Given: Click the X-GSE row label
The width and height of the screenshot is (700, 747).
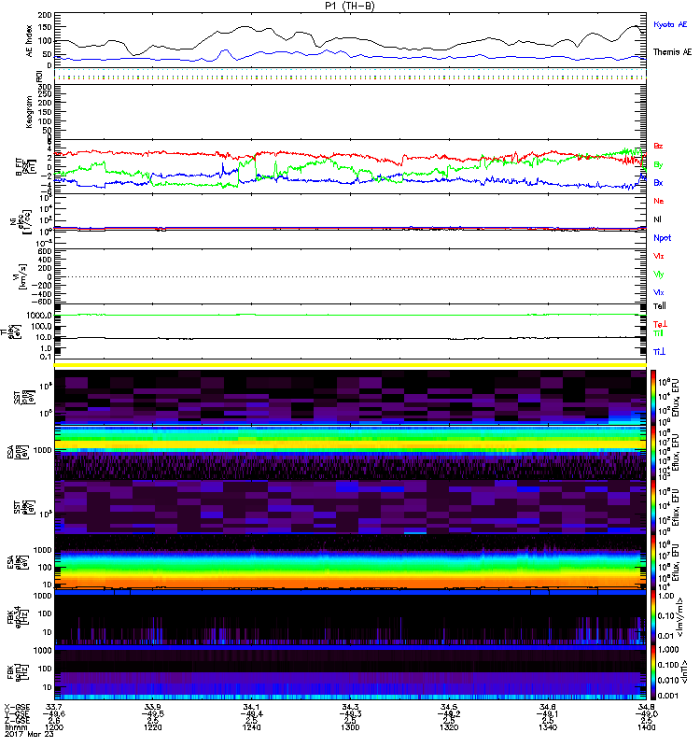Looking at the screenshot, I should (17, 707).
